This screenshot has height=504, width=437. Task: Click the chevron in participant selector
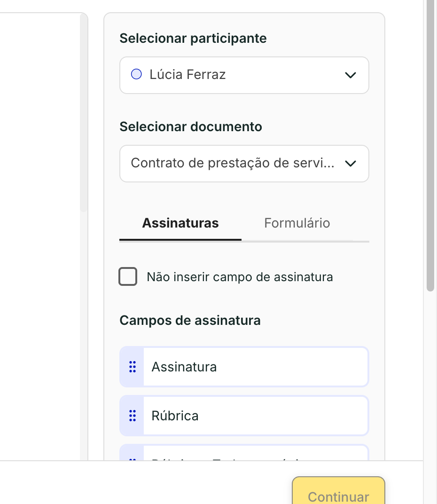pos(350,75)
